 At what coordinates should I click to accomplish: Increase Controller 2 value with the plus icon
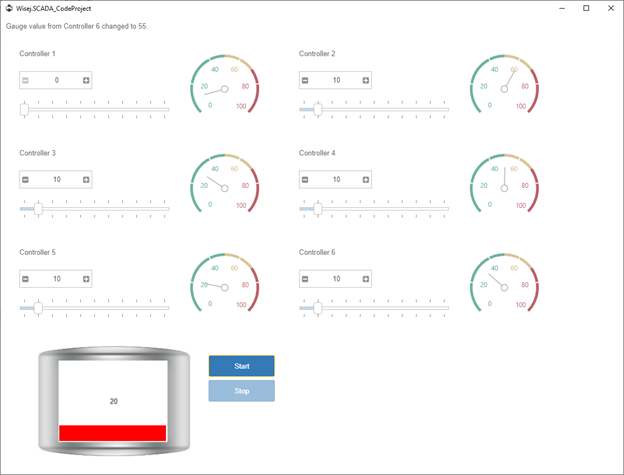(x=366, y=80)
